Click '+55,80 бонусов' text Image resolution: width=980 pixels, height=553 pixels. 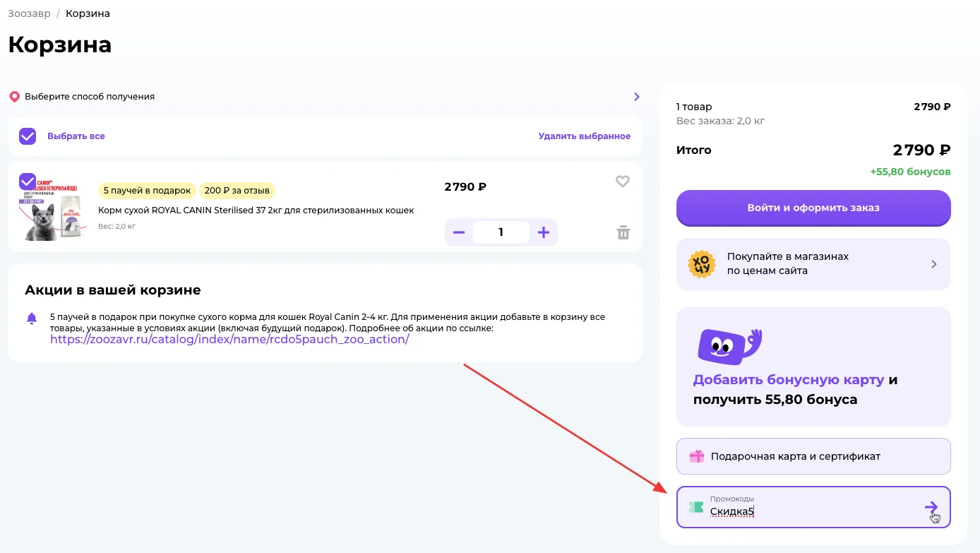click(910, 172)
